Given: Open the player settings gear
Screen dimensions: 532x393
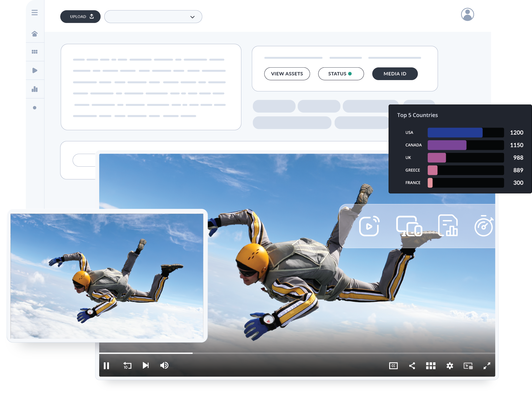Looking at the screenshot, I should (449, 366).
